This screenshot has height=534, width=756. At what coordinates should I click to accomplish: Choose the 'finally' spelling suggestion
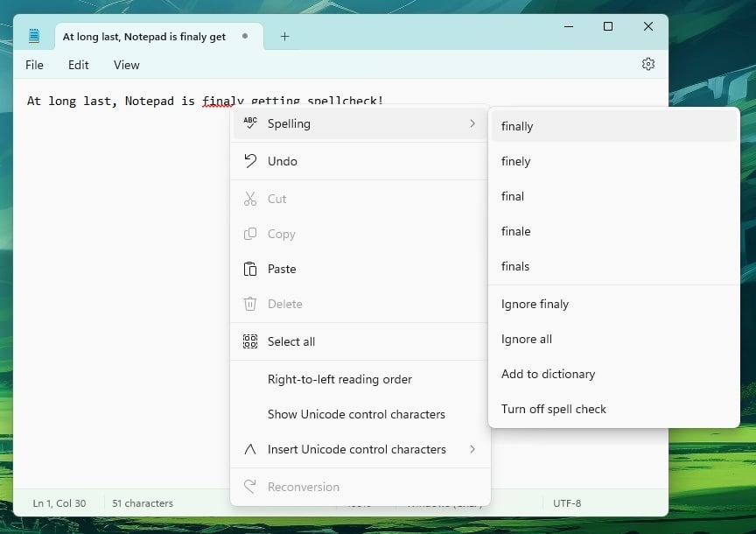tap(517, 126)
